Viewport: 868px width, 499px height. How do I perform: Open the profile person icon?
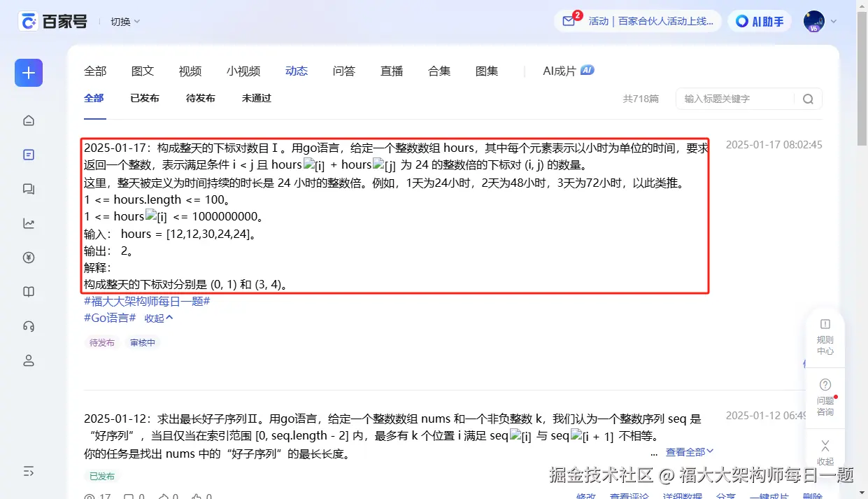click(28, 360)
